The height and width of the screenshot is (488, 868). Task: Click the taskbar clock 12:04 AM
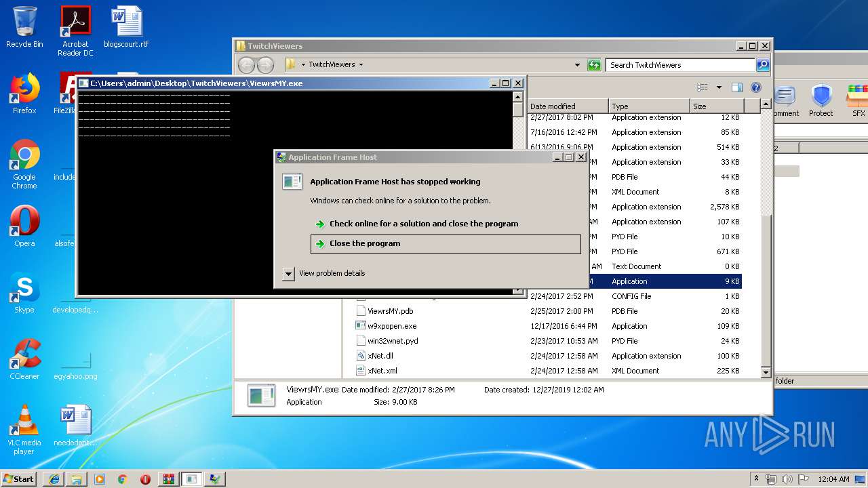[833, 479]
